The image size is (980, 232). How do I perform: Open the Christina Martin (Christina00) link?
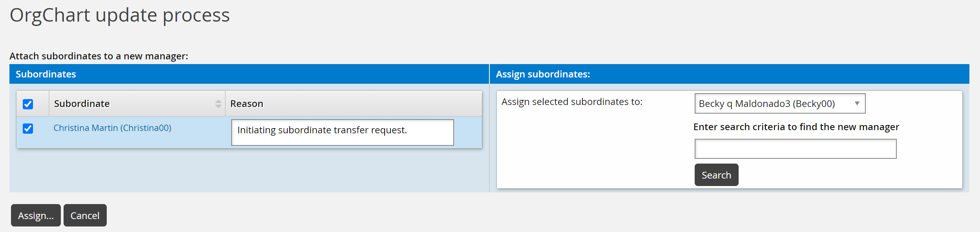pyautogui.click(x=112, y=128)
